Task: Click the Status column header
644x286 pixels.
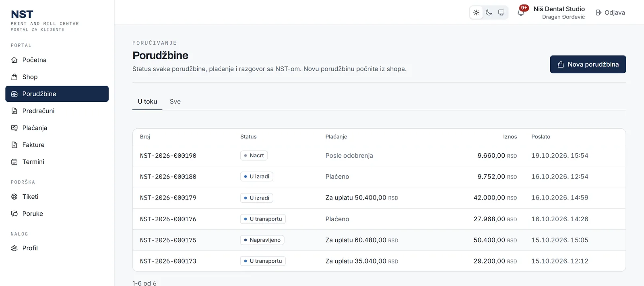Action: [248, 137]
